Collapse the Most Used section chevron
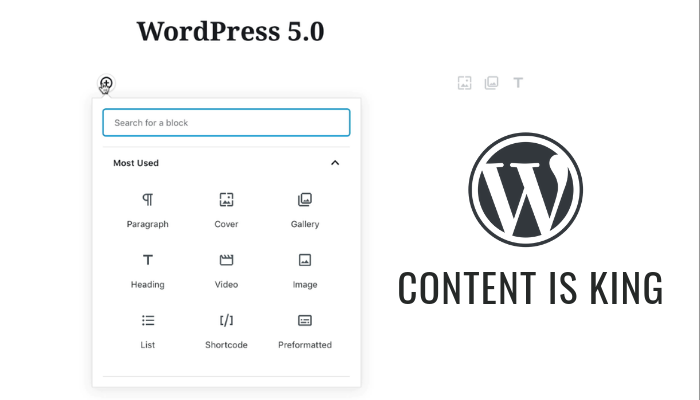 [x=335, y=163]
